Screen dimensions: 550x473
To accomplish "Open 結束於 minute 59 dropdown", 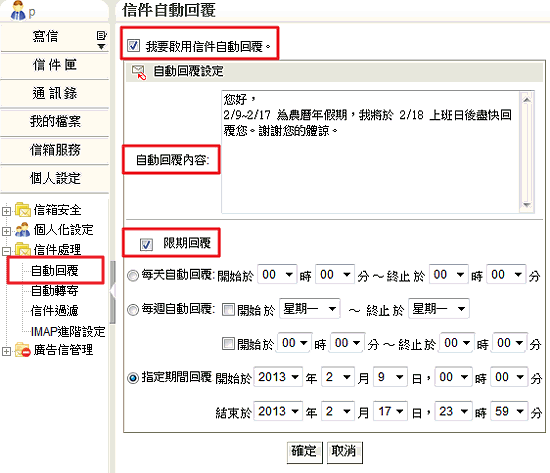I will point(509,411).
